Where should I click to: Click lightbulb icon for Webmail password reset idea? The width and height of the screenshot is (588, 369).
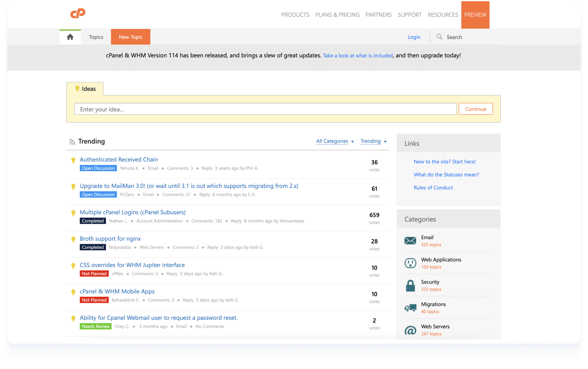point(73,318)
